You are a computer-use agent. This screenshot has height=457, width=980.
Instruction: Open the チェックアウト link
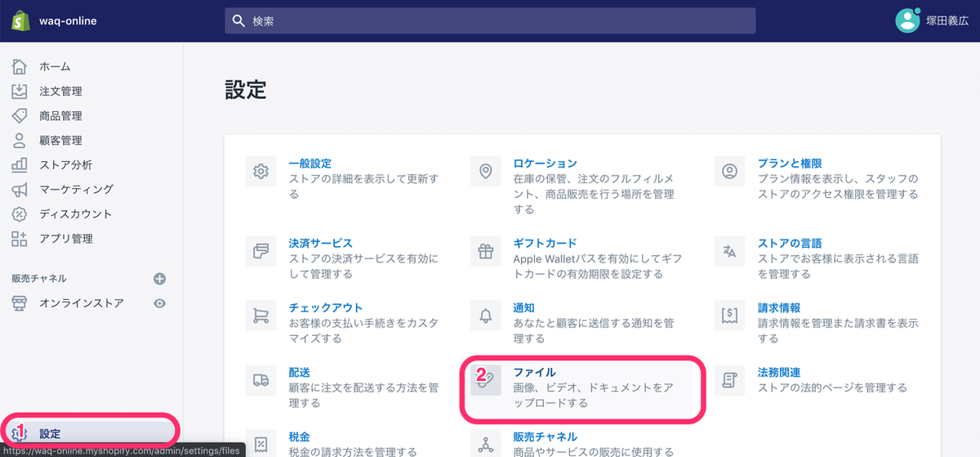coord(326,308)
